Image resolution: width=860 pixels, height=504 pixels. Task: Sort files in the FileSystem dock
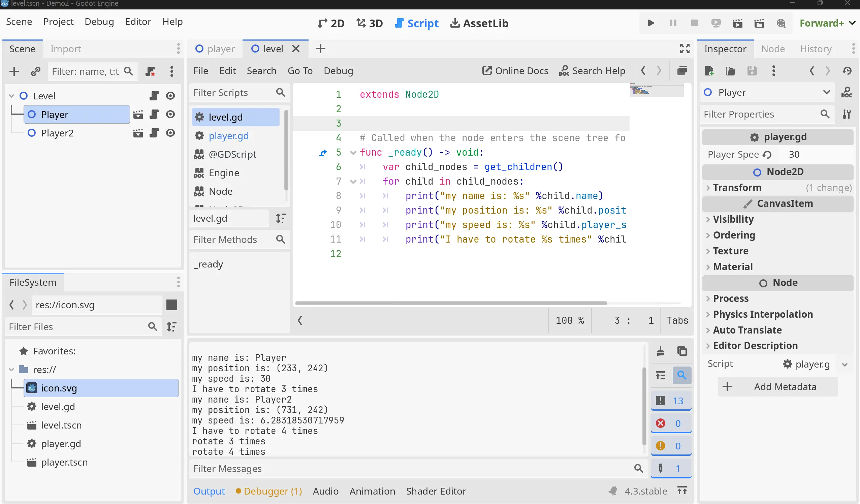click(171, 326)
